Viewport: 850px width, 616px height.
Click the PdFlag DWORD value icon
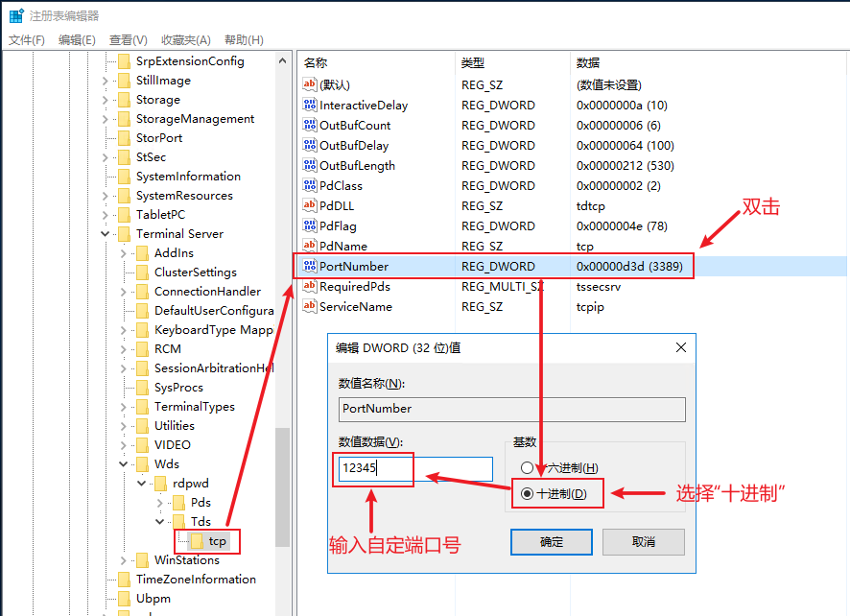pyautogui.click(x=310, y=225)
